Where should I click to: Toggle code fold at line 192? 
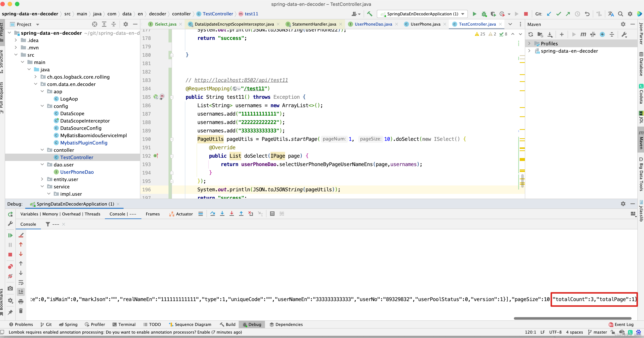pyautogui.click(x=172, y=156)
